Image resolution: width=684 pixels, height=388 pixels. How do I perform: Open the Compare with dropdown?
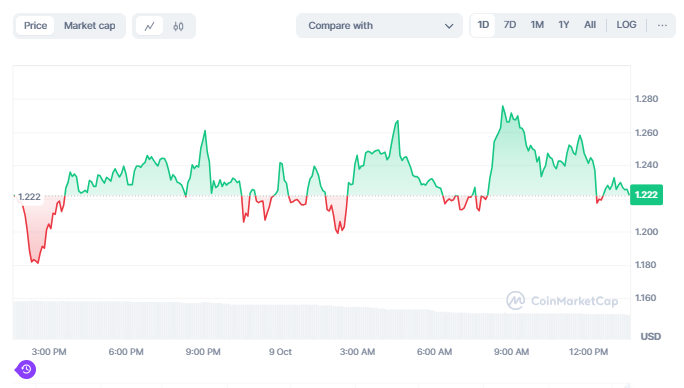[379, 26]
